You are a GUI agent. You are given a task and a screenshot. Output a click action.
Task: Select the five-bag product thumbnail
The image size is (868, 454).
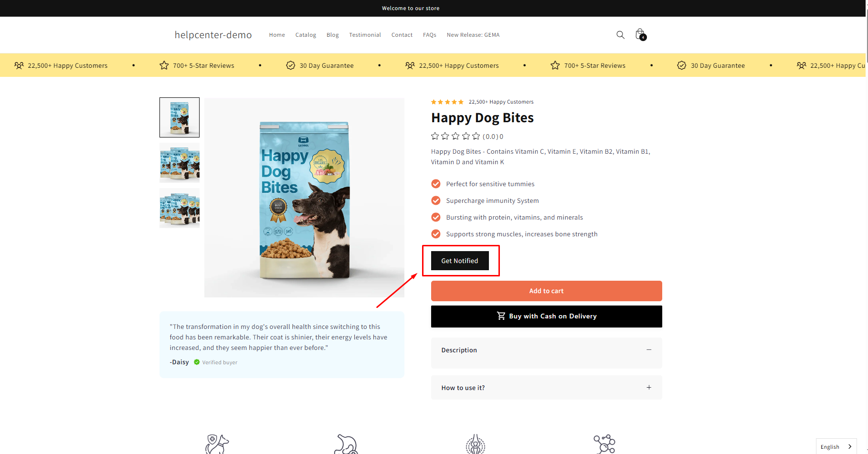tap(180, 208)
